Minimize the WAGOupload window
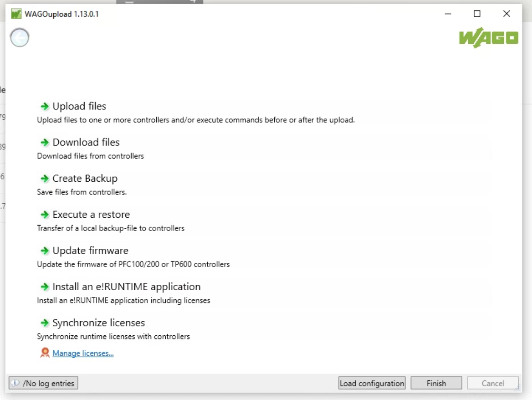This screenshot has width=532, height=400. pos(448,14)
